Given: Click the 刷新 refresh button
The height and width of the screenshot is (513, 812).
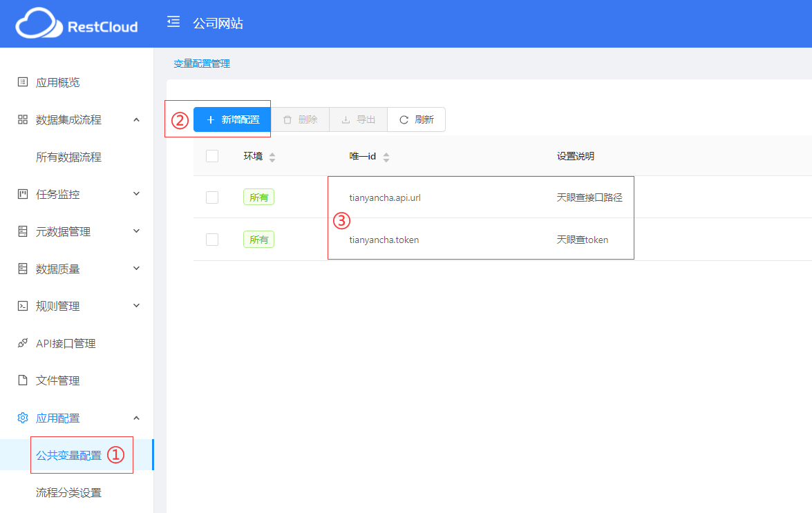Looking at the screenshot, I should [x=417, y=119].
